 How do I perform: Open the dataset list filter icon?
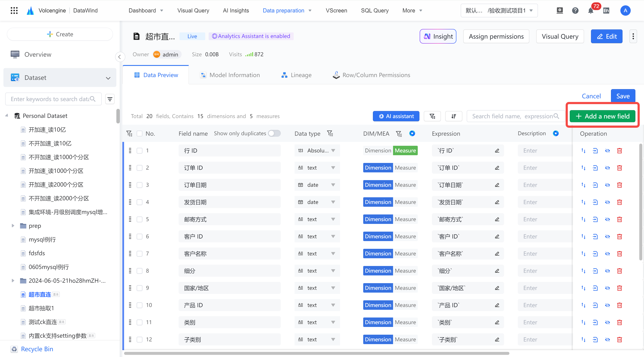(110, 99)
